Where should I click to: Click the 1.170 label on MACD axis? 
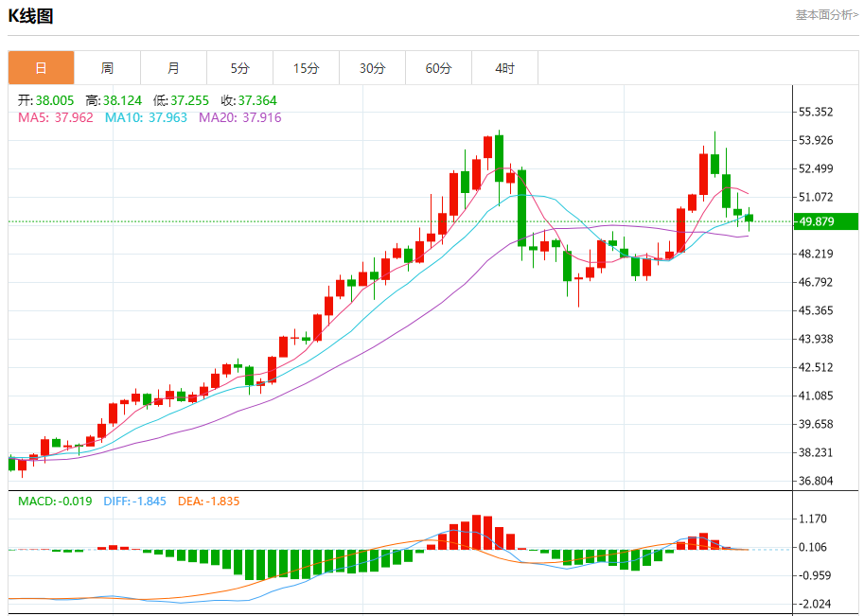(814, 519)
